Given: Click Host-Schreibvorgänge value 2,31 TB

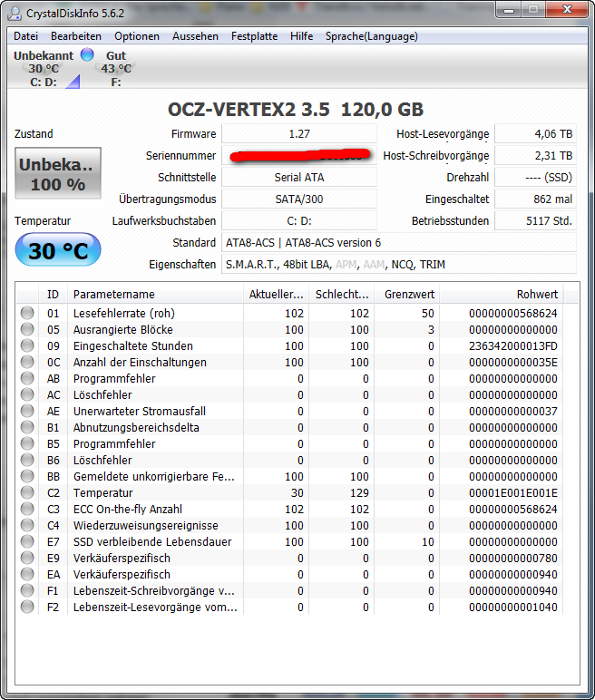Looking at the screenshot, I should coord(535,156).
